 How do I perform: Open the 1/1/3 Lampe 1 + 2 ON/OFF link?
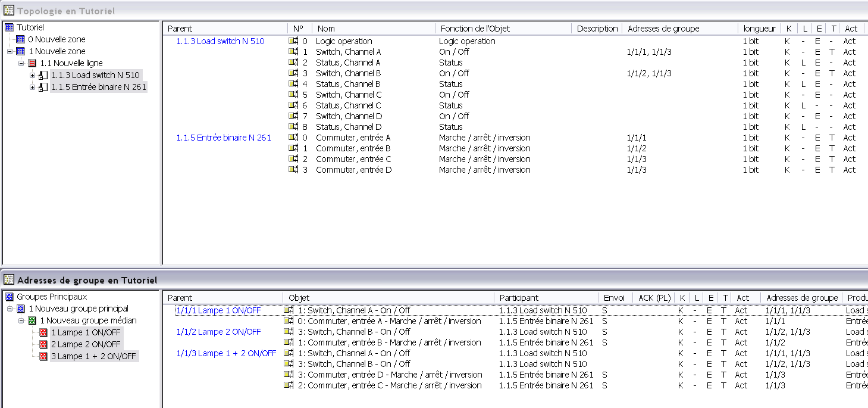[x=226, y=353]
